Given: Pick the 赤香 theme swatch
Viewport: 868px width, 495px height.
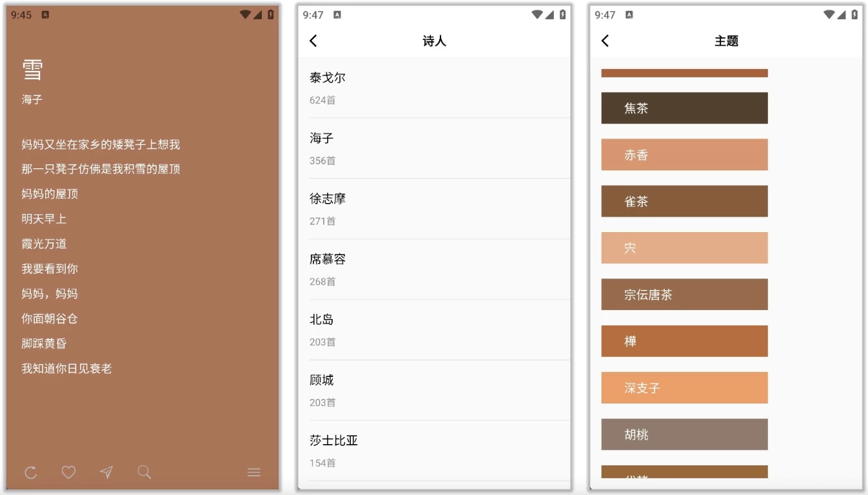Looking at the screenshot, I should (684, 155).
